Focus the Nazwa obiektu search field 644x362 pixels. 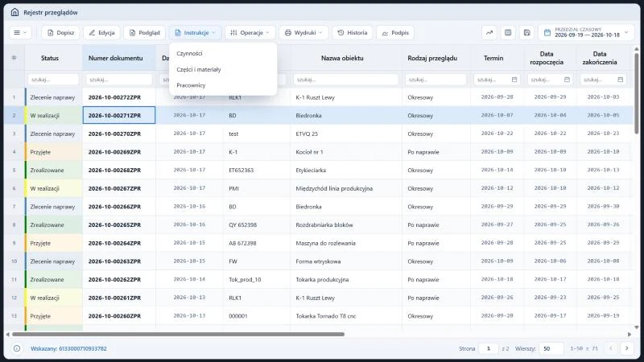click(x=345, y=80)
